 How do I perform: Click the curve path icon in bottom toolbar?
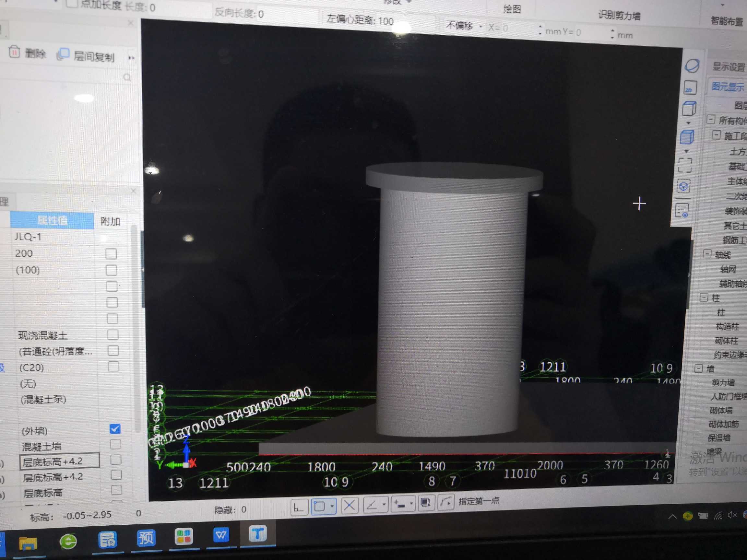(446, 503)
